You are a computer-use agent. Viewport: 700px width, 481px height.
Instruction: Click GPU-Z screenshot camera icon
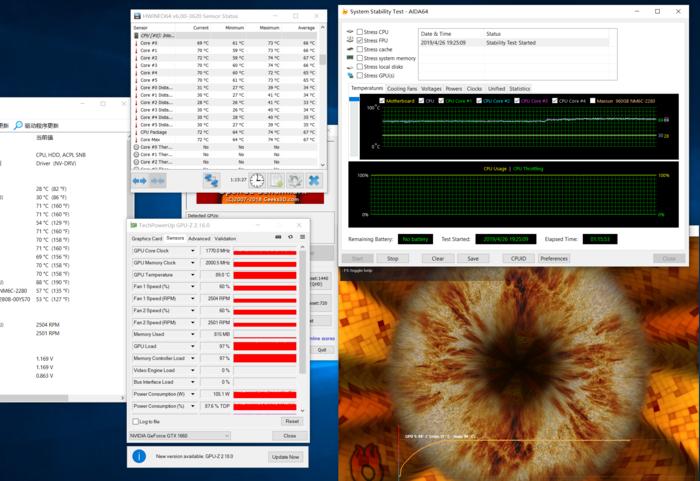pyautogui.click(x=278, y=237)
